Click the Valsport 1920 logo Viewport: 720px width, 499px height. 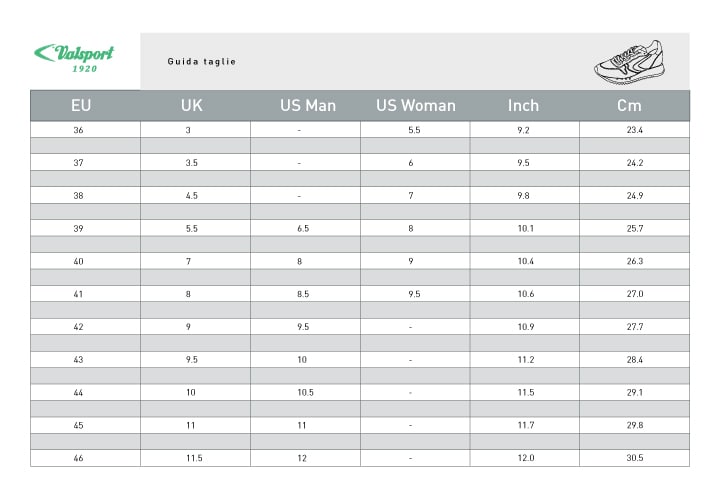[73, 58]
